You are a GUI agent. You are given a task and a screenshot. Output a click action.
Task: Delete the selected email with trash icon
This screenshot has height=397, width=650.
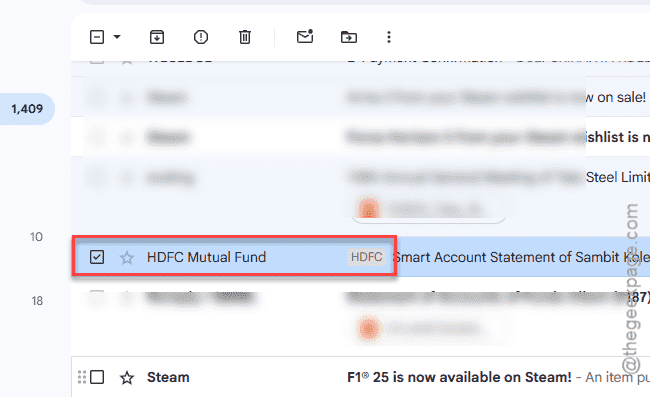click(245, 37)
